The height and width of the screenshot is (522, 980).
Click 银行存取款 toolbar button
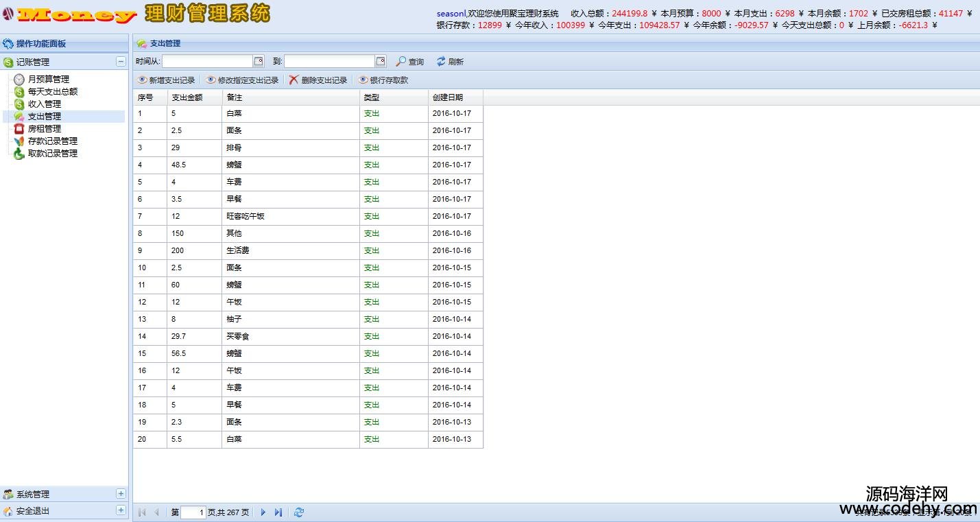click(383, 80)
